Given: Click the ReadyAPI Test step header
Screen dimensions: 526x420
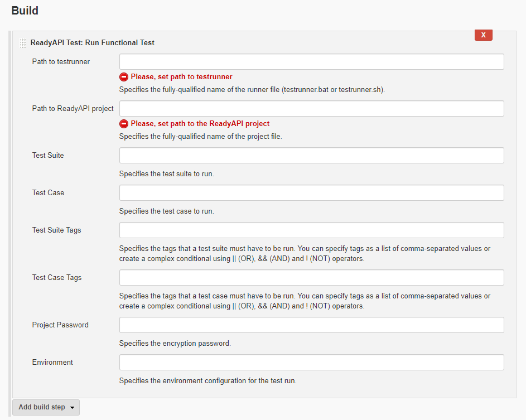Looking at the screenshot, I should (x=93, y=42).
